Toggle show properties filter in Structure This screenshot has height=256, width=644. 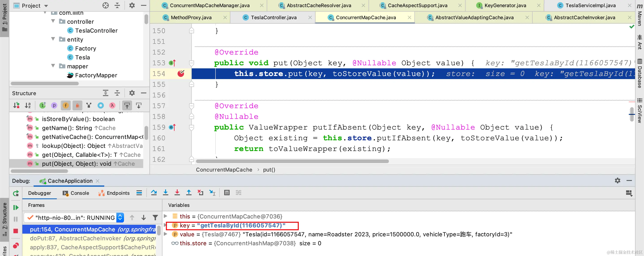pyautogui.click(x=54, y=105)
